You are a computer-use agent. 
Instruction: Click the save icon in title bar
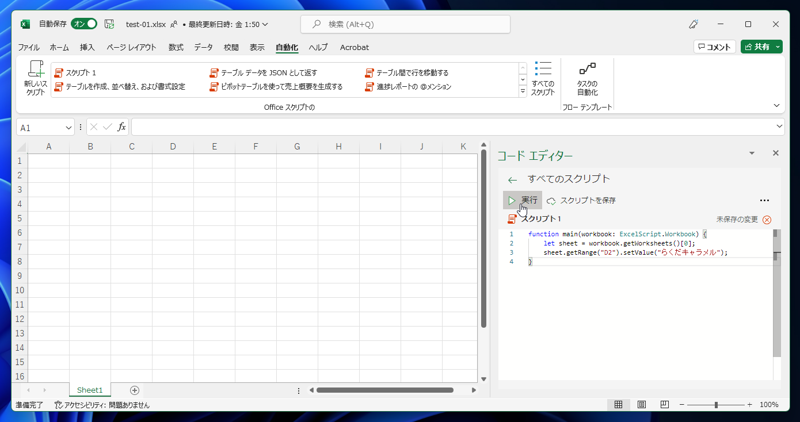(x=109, y=24)
